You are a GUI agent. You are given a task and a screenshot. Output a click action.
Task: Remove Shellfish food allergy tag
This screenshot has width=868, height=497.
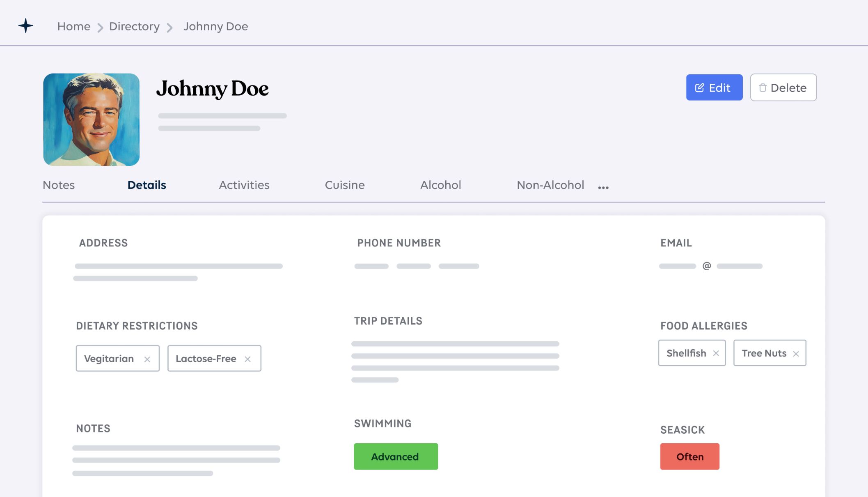click(716, 352)
